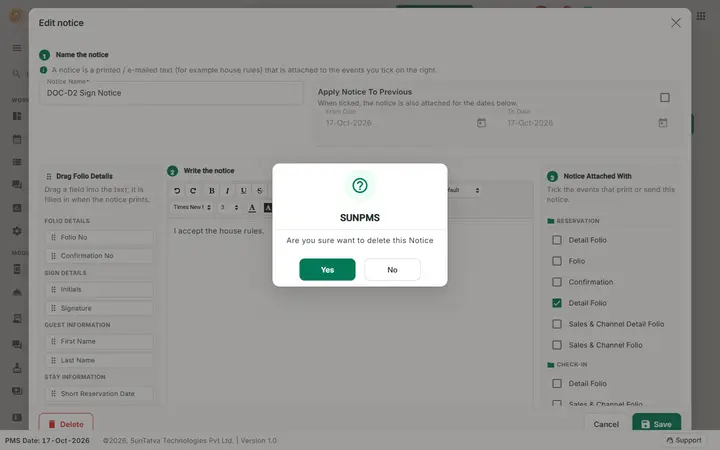Click the text 'I accept the house rules.'
Image resolution: width=720 pixels, height=450 pixels.
tap(219, 231)
